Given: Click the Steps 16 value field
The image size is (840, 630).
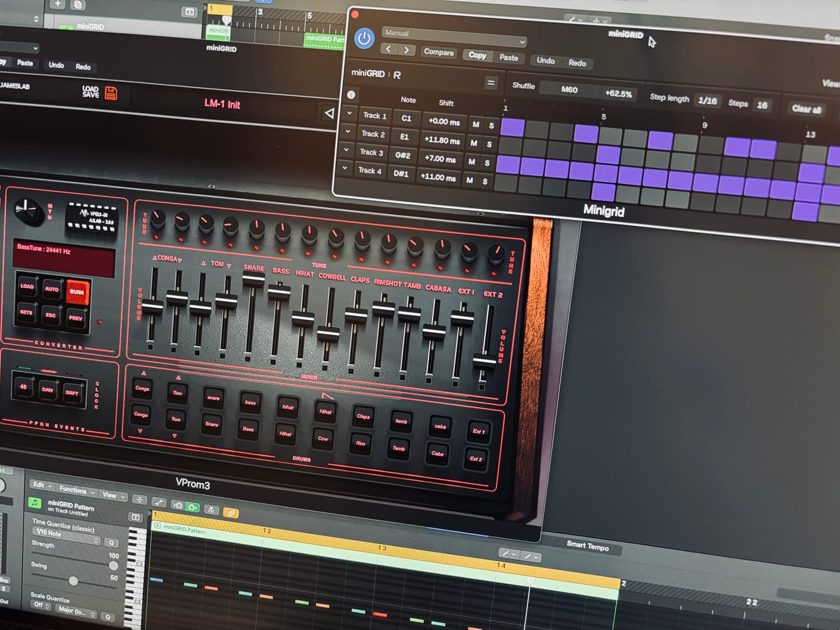Looking at the screenshot, I should [762, 105].
